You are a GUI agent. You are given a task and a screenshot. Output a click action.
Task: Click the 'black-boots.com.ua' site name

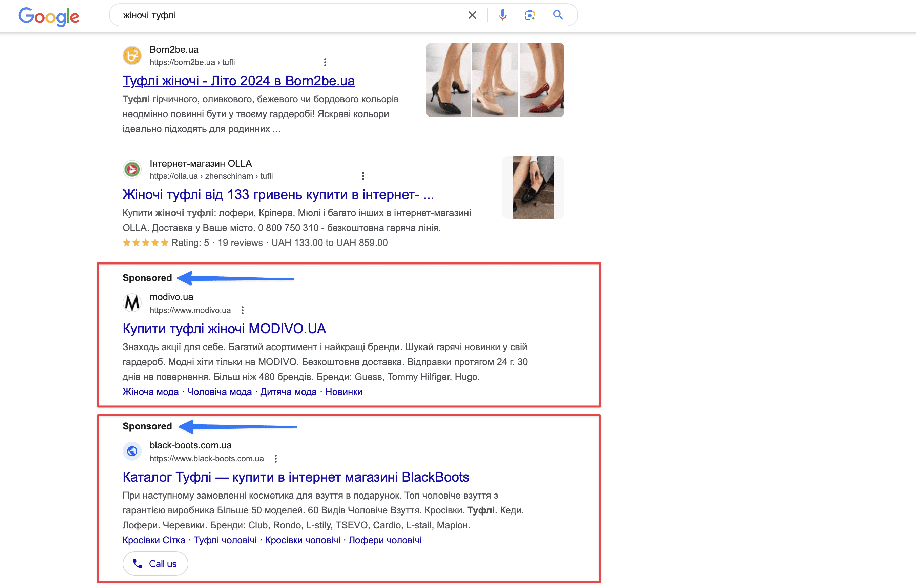[190, 445]
